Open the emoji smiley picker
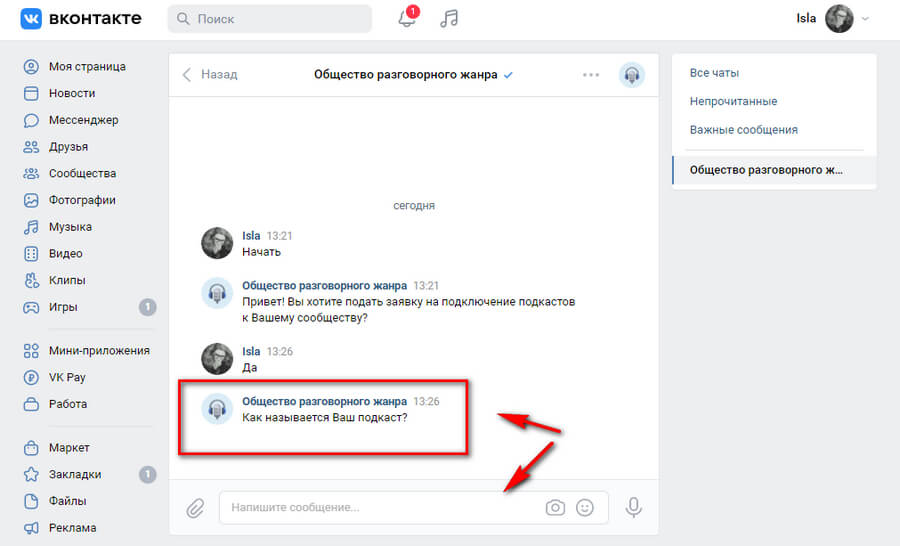The height and width of the screenshot is (546, 900). pos(585,508)
